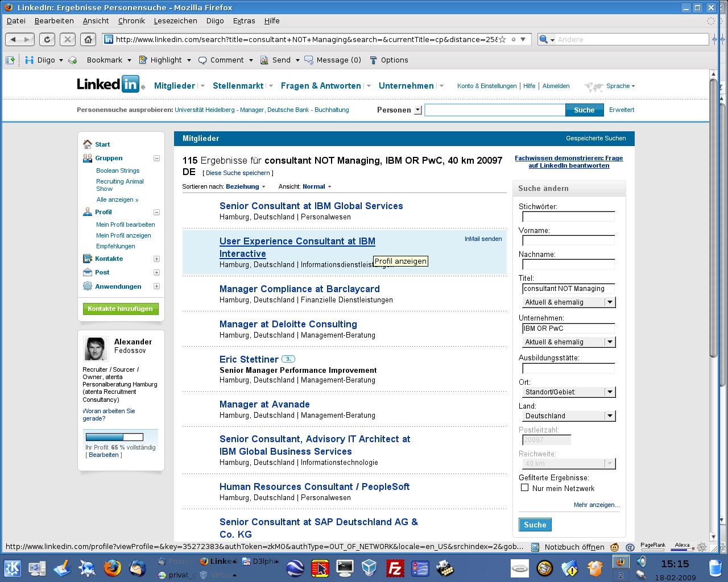Stop loading with the X toolbar icon
This screenshot has width=728, height=582.
(x=68, y=39)
